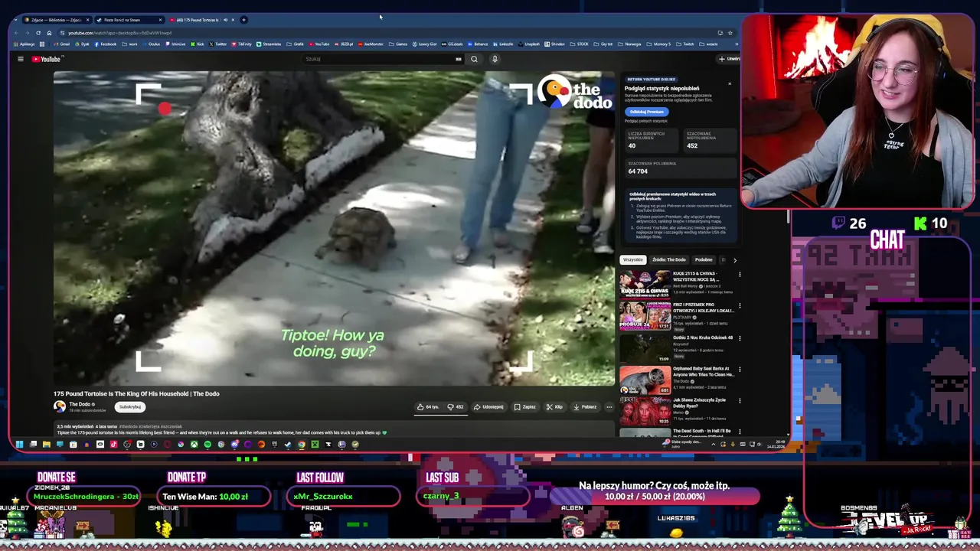This screenshot has width=980, height=551.
Task: Like the video with thumbs up
Action: point(429,407)
